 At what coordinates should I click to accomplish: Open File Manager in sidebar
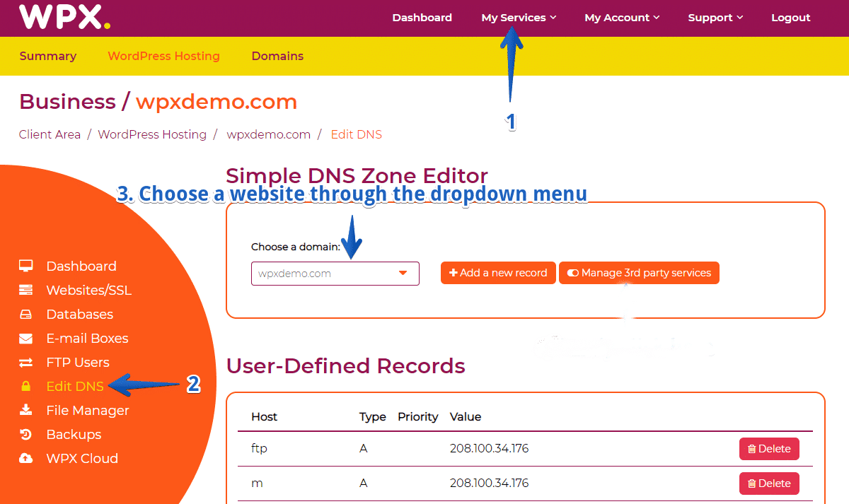click(x=88, y=411)
